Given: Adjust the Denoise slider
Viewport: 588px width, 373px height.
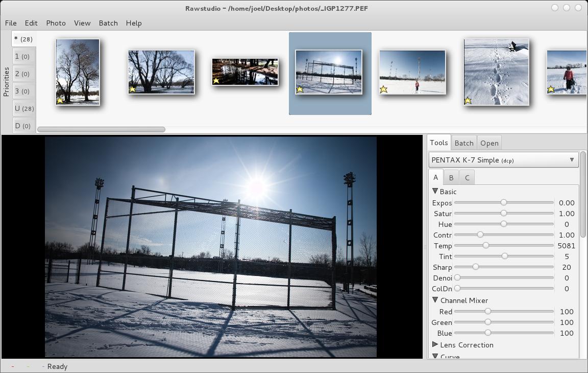Looking at the screenshot, I should click(x=504, y=277).
